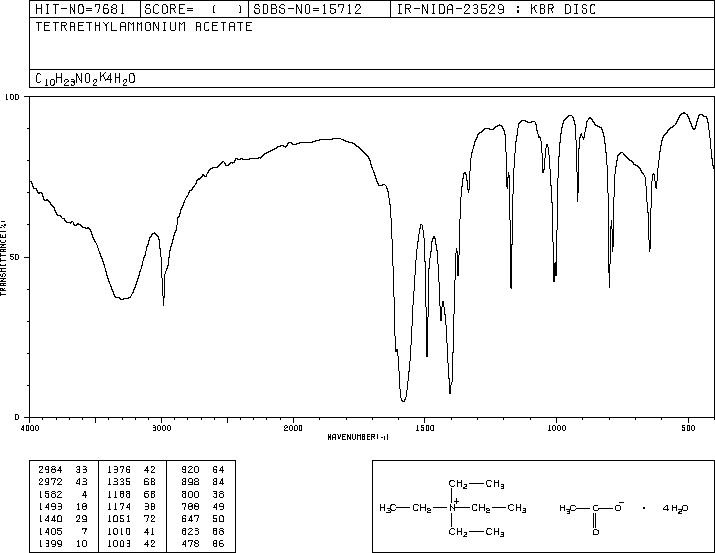Image resolution: width=715 pixels, height=553 pixels.
Task: Click the N+ nitrogen atom in structure
Action: point(453,506)
